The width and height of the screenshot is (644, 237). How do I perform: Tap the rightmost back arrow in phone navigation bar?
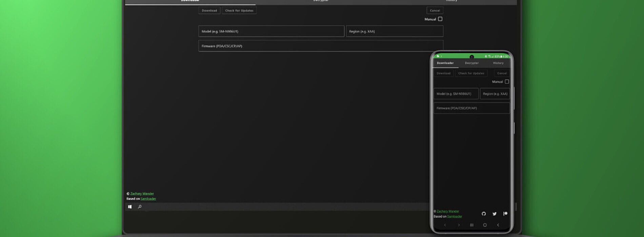498,225
